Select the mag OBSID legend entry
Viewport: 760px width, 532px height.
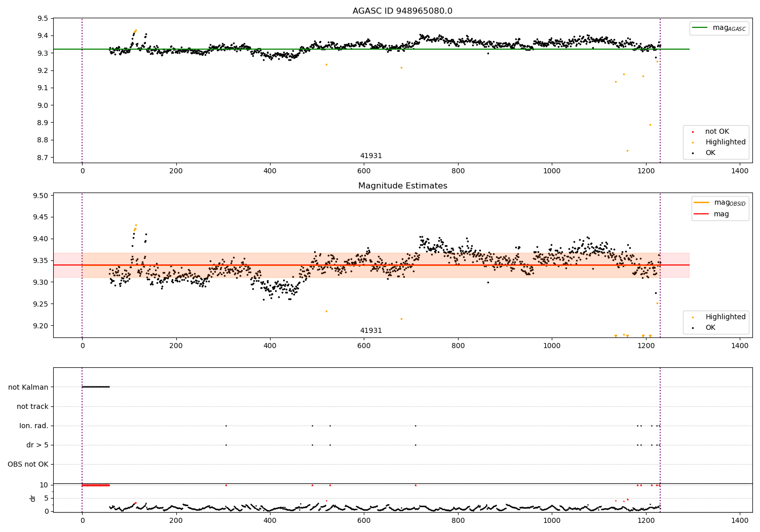(719, 203)
